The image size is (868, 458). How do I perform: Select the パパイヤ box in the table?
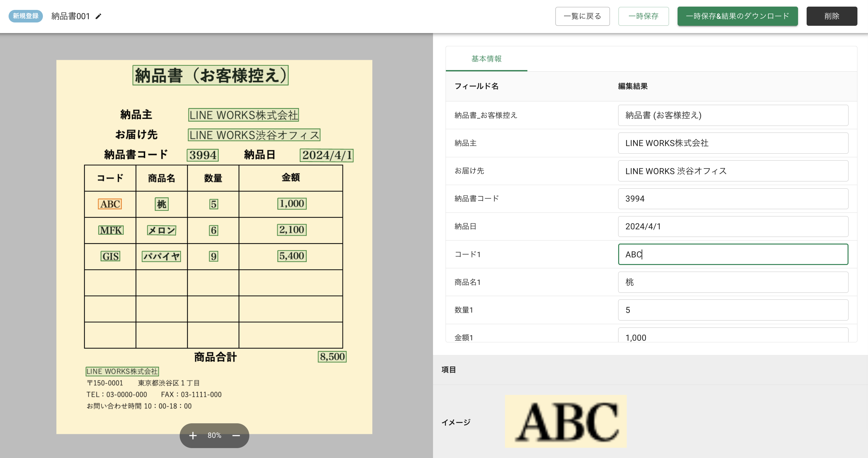pyautogui.click(x=161, y=256)
